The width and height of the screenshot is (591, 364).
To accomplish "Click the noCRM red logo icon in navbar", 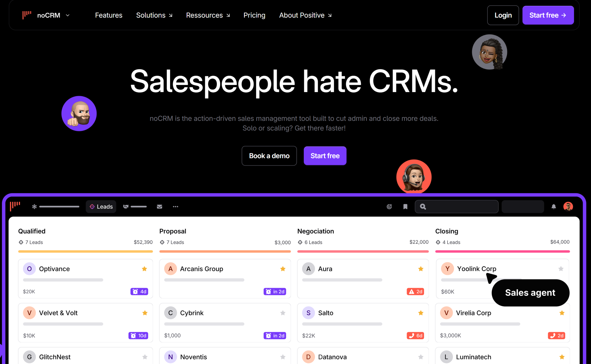I will [x=27, y=15].
